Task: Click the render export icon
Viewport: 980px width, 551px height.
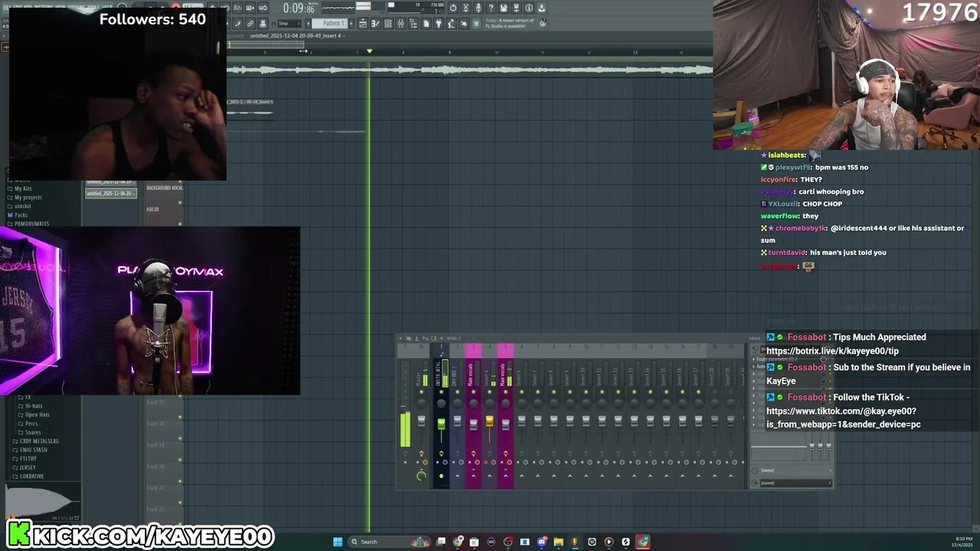Action: tap(541, 8)
